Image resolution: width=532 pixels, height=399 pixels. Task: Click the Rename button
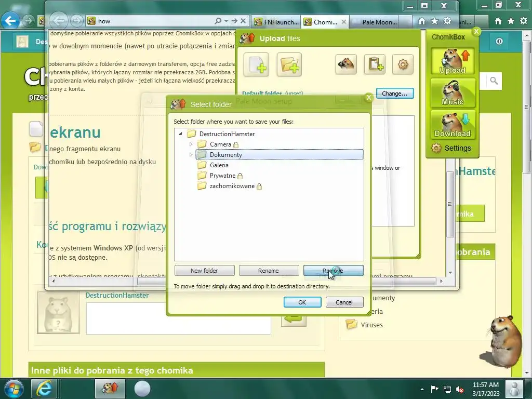click(269, 270)
